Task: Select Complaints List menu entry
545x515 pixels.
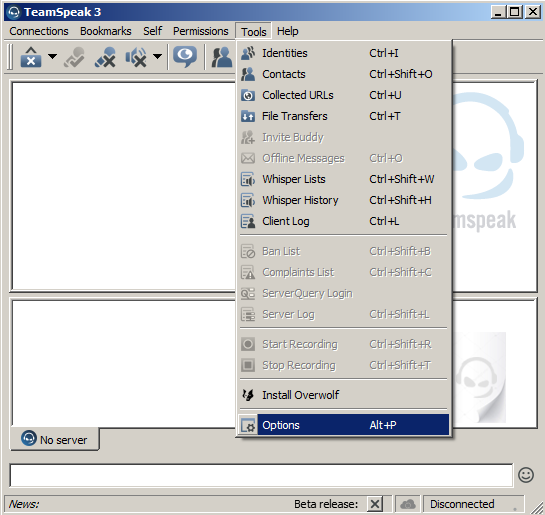Action: click(344, 272)
